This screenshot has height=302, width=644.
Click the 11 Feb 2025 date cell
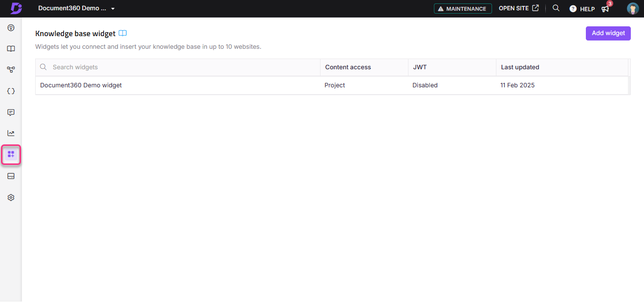coord(517,85)
